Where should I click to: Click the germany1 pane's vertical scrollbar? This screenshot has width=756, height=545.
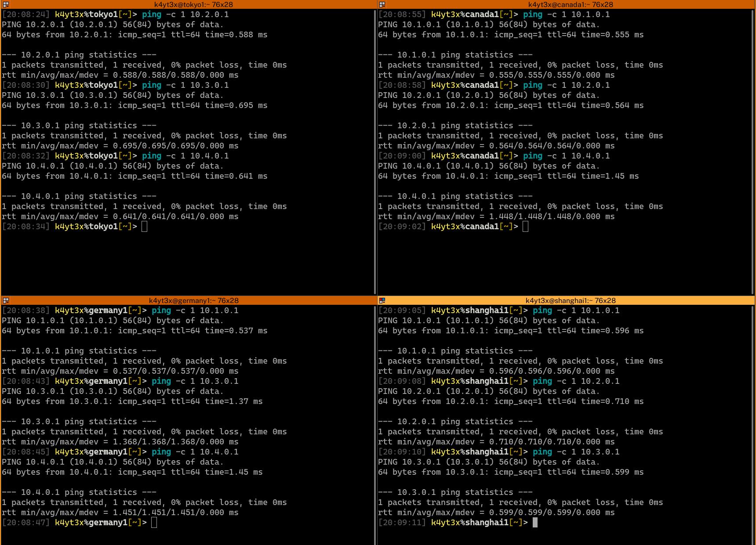coord(374,425)
